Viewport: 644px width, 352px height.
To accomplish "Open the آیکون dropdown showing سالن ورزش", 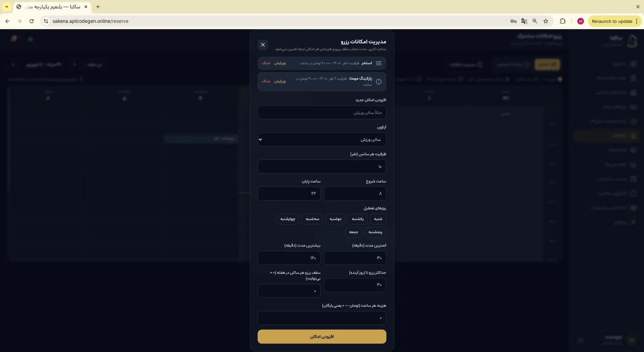I will (322, 139).
